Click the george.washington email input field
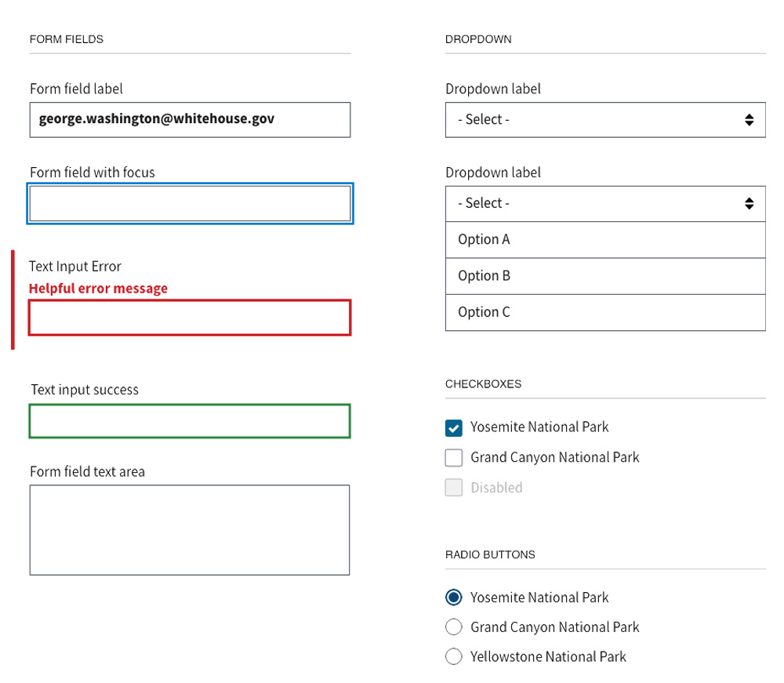The height and width of the screenshot is (683, 784). coord(190,120)
